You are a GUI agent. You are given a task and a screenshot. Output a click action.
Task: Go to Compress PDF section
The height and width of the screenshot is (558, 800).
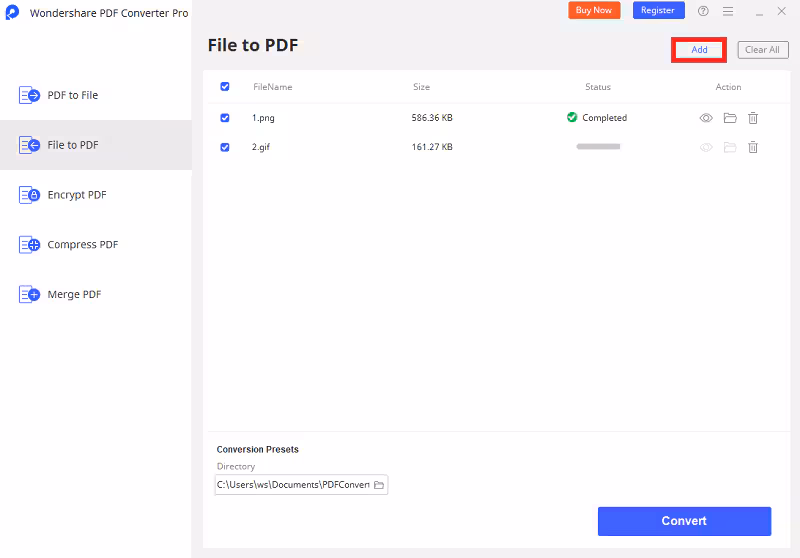coord(82,245)
